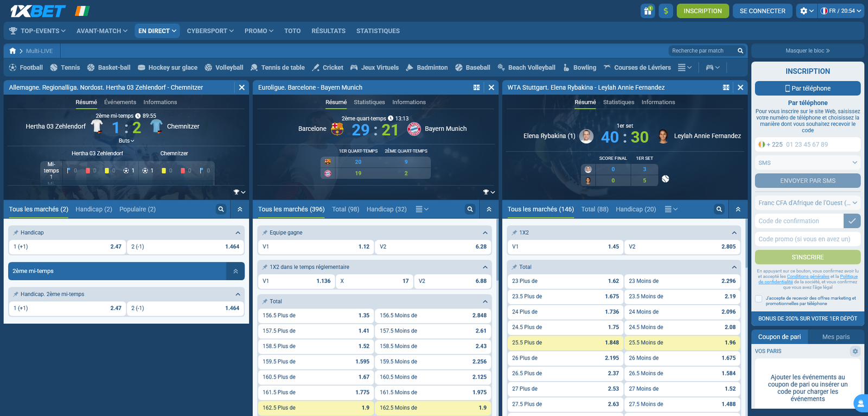Expand the CYBERSPORT menu
Viewport: 868px width, 416px height.
(210, 31)
